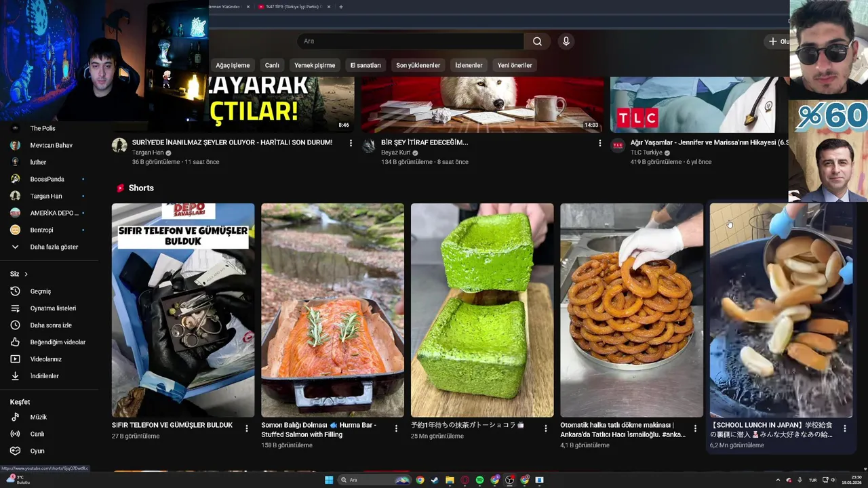The width and height of the screenshot is (868, 488).
Task: Open The Polis subscription channel
Action: 43,129
